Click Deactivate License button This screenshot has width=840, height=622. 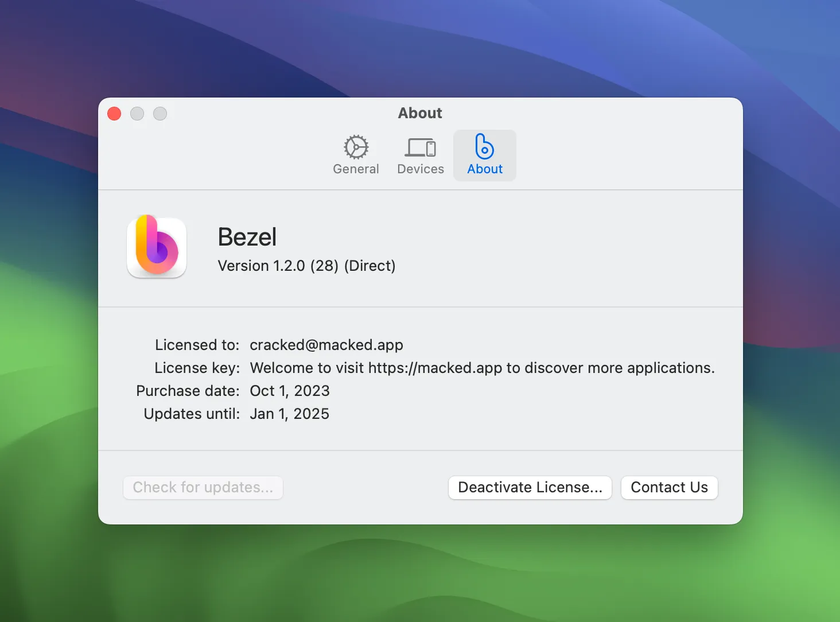click(530, 488)
